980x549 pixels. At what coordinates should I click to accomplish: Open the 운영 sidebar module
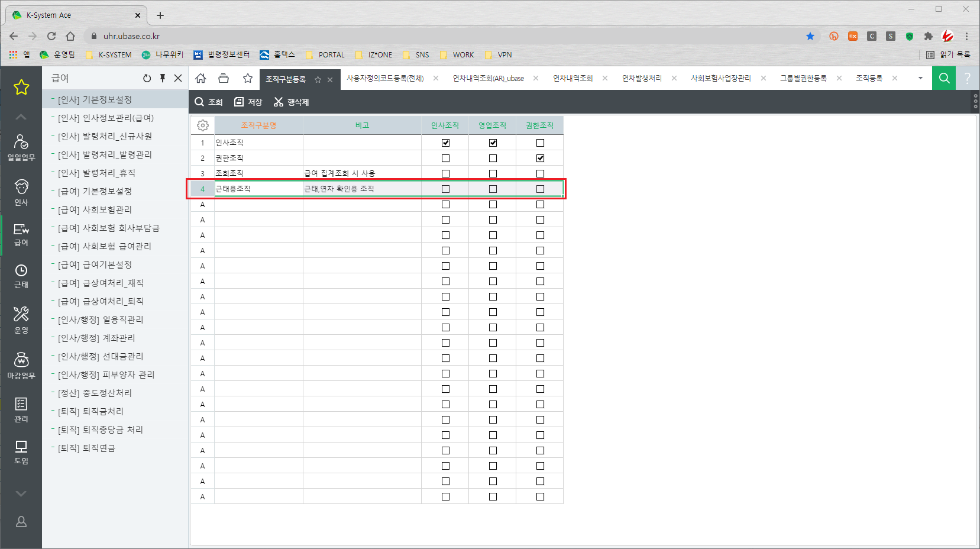(21, 320)
